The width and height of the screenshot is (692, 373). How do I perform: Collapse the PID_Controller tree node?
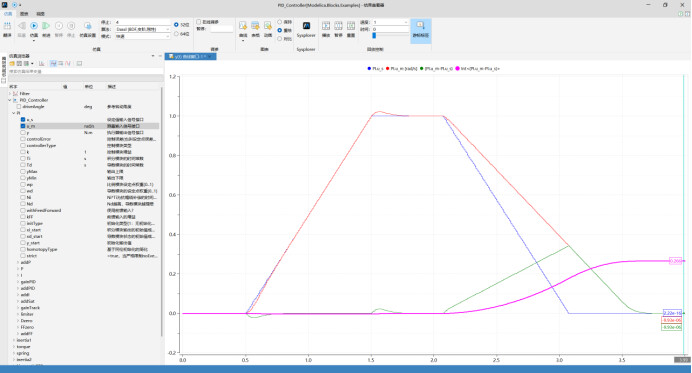[10, 100]
